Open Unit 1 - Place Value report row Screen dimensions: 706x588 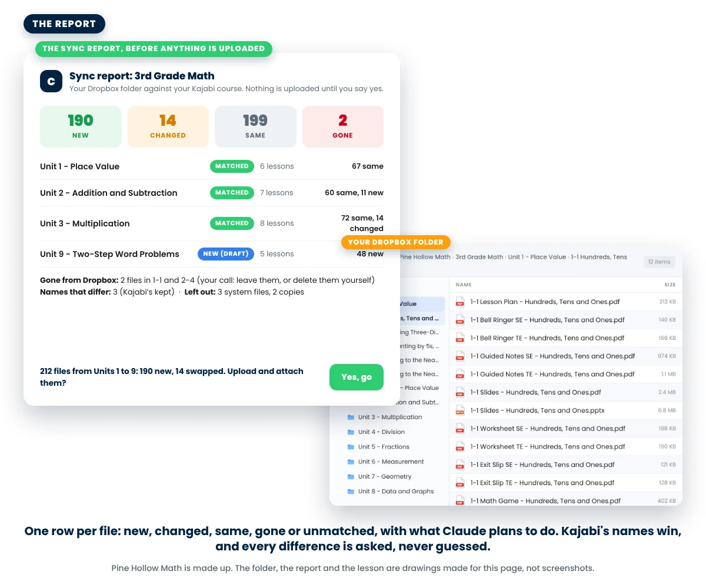(x=212, y=166)
